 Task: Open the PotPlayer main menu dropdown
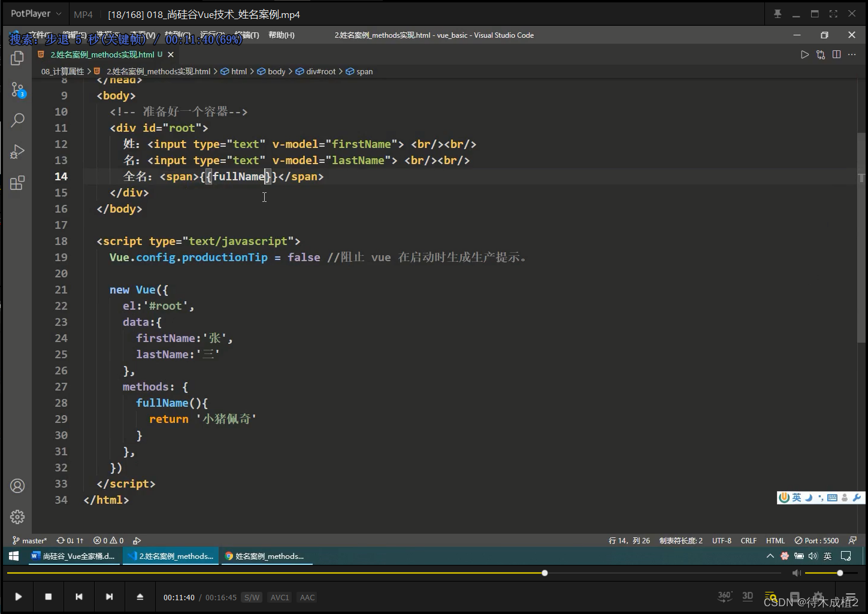35,14
